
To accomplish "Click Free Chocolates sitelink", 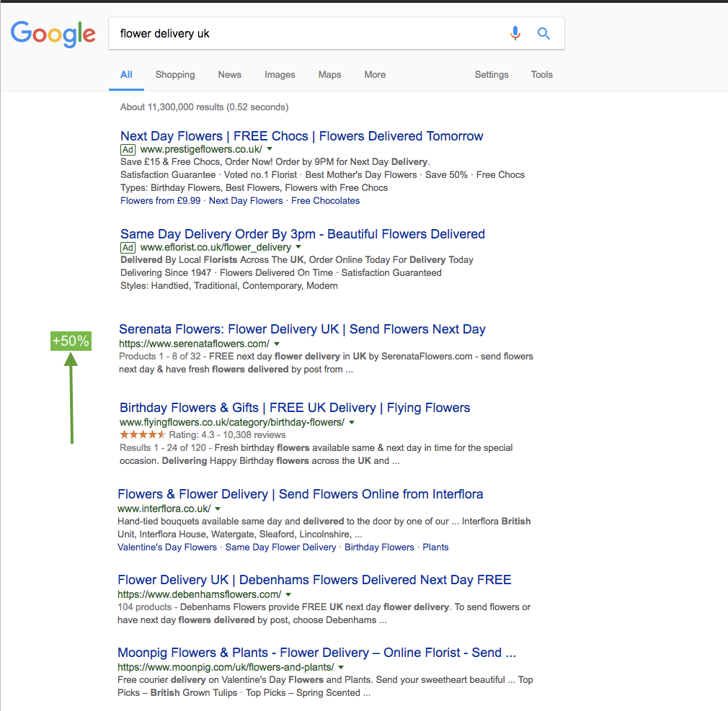I will click(x=326, y=201).
